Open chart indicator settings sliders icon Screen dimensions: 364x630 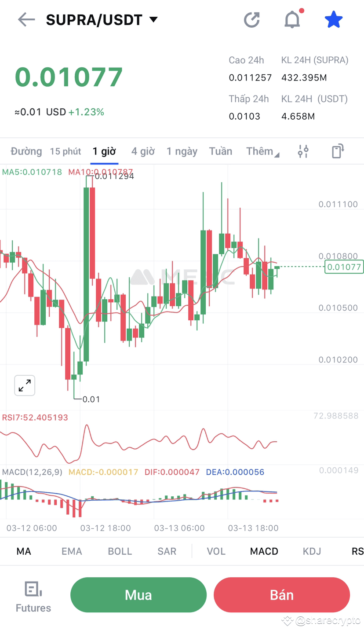[x=303, y=151]
